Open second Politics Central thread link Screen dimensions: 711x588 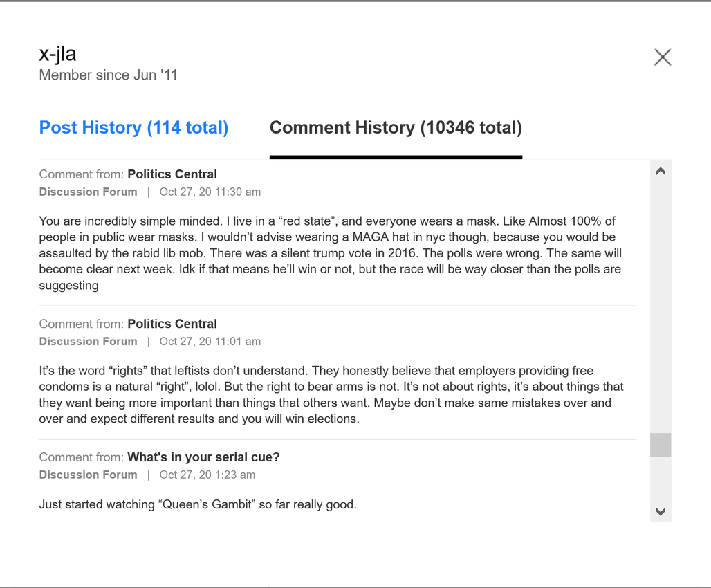[172, 324]
